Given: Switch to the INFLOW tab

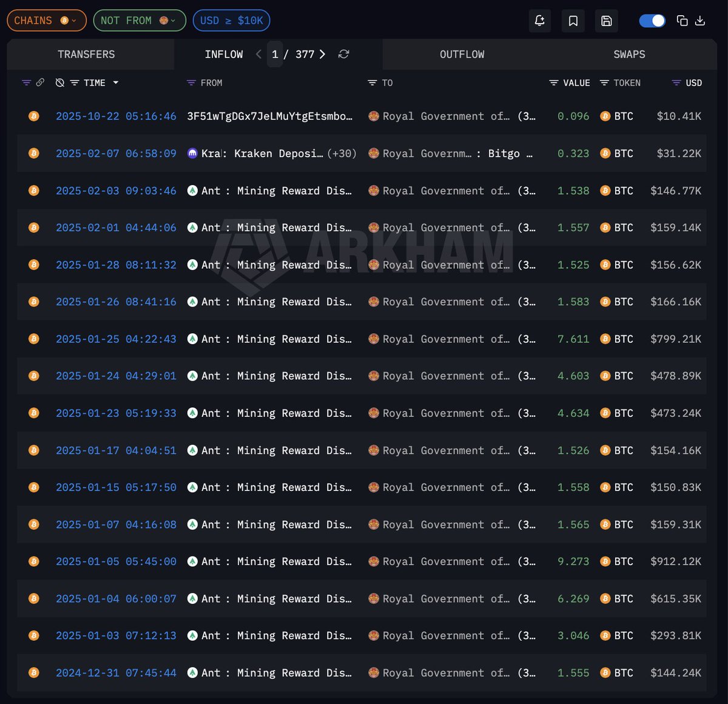Looking at the screenshot, I should point(224,55).
